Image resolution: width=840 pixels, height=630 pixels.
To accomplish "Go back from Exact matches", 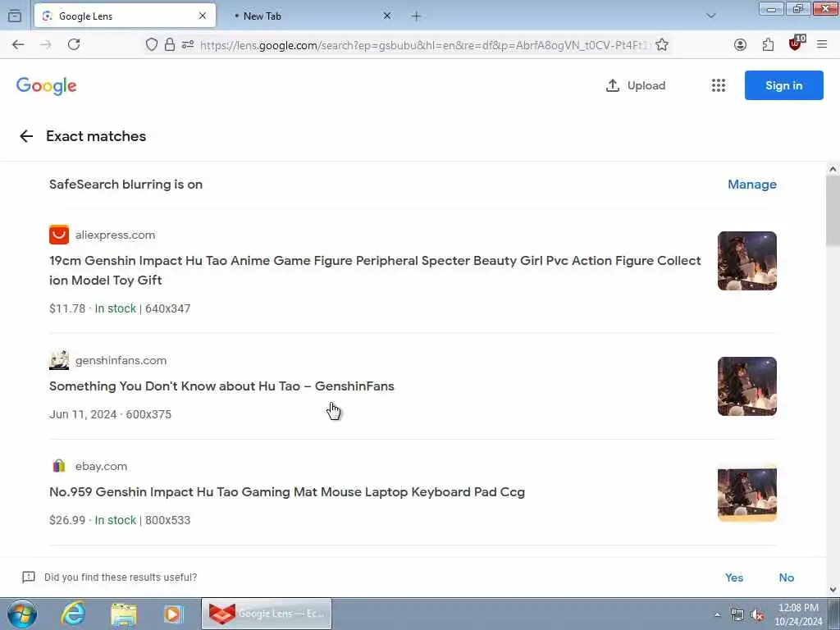I will click(x=26, y=136).
